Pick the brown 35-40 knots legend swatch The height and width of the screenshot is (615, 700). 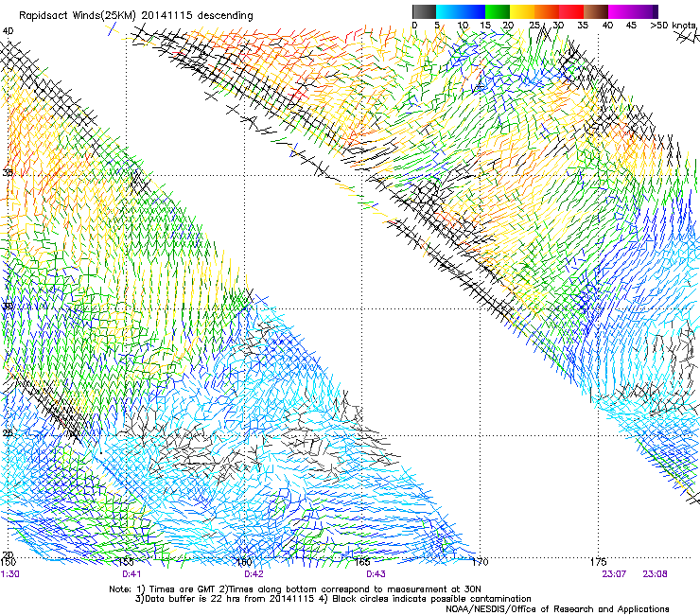(x=596, y=11)
